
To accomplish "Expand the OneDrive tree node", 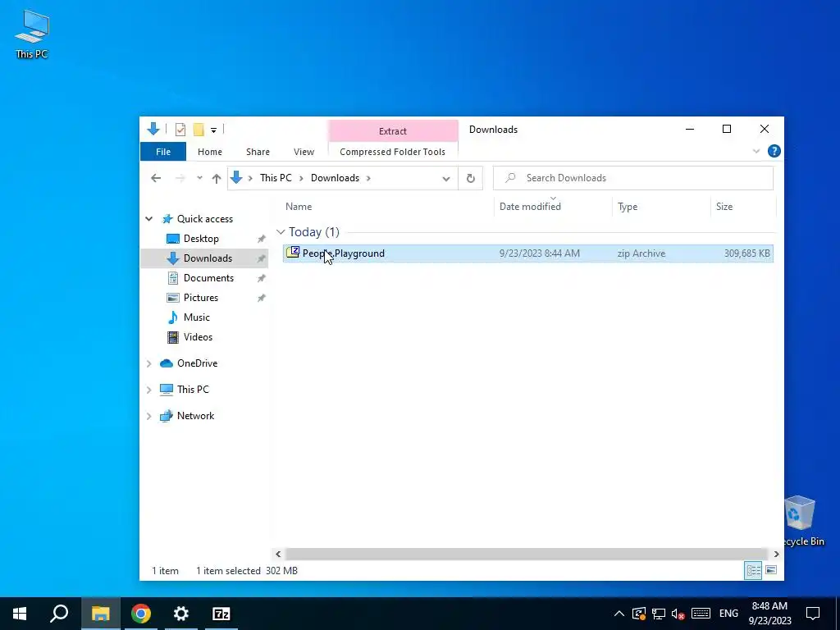I will [149, 363].
